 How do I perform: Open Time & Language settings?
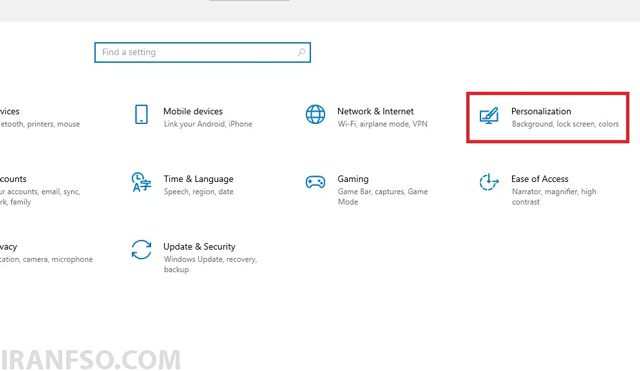tap(198, 179)
